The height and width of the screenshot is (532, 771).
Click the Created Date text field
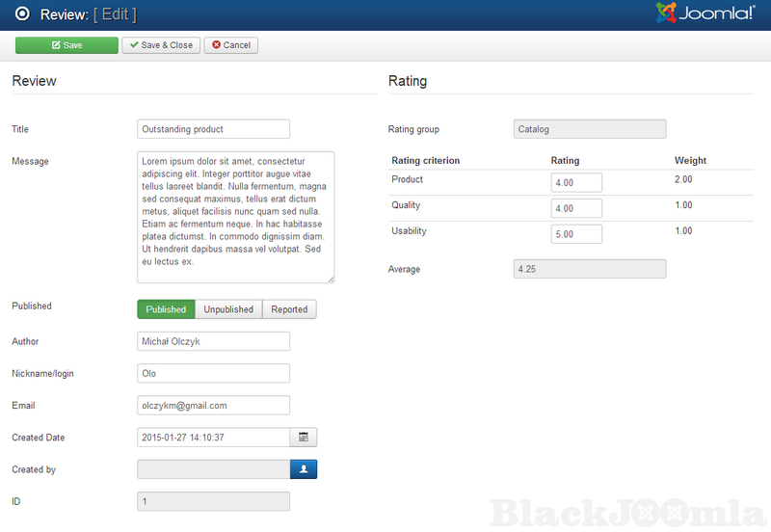pyautogui.click(x=213, y=438)
